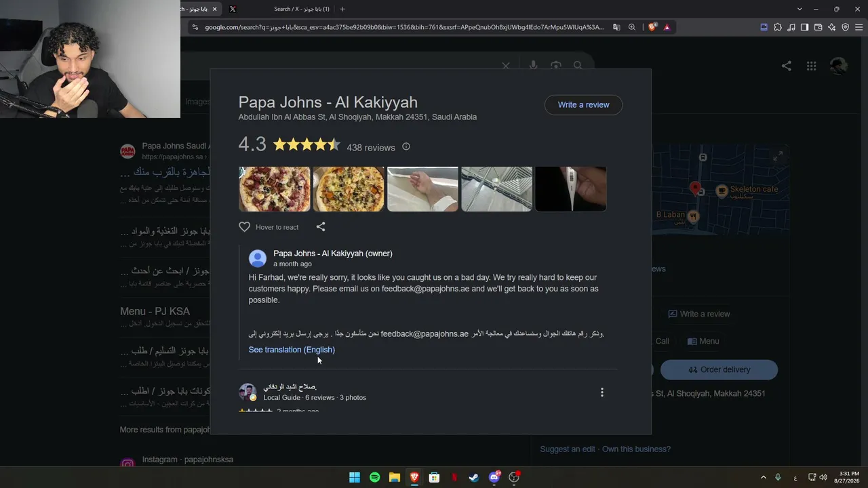Viewport: 868px width, 488px height.
Task: Click the zoom magnifier icon in address bar
Action: click(x=632, y=27)
